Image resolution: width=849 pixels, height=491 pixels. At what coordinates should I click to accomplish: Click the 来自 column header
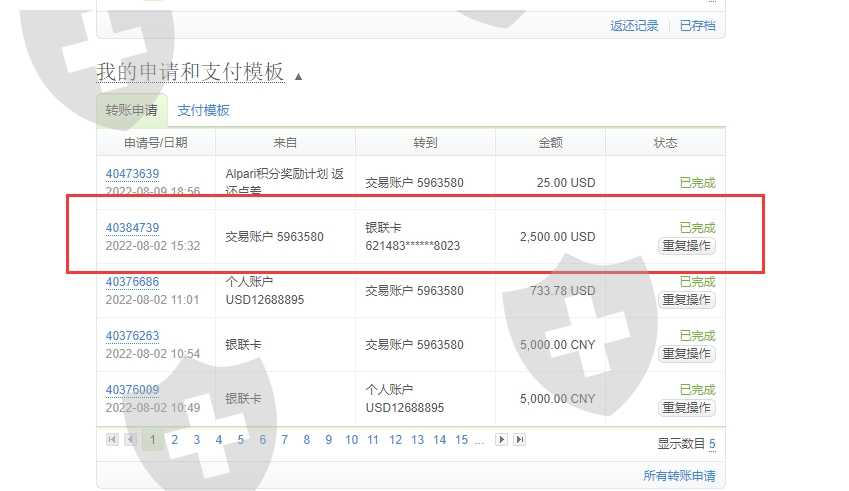coord(285,143)
